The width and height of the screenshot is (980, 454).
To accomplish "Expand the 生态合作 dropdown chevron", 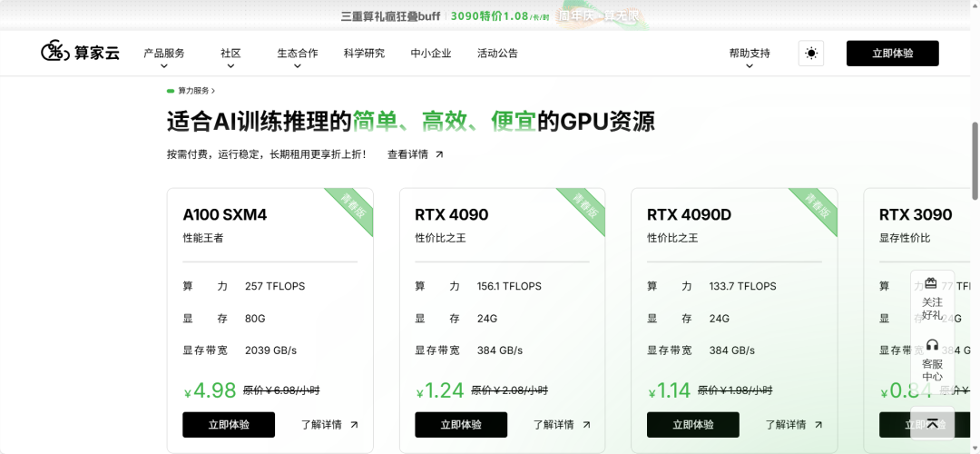I will (x=298, y=65).
